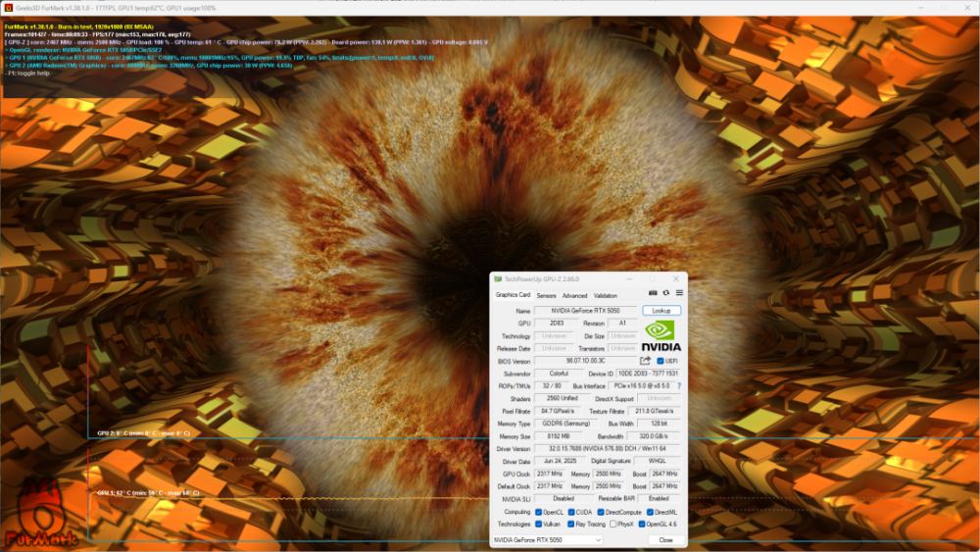Click the Texture Fillrate 211.8 GTexel/s value
This screenshot has height=552, width=980.
point(655,412)
